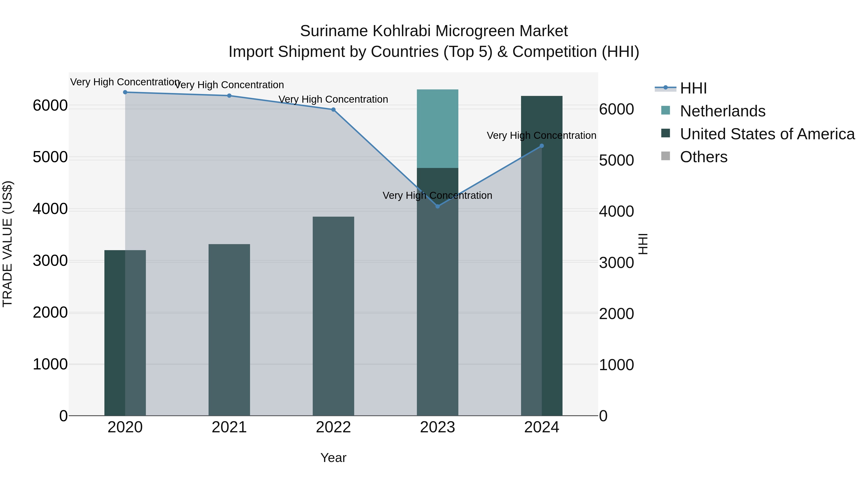Click the right axis 4000 tick label
Viewport: 868px width, 488px height.
click(617, 212)
